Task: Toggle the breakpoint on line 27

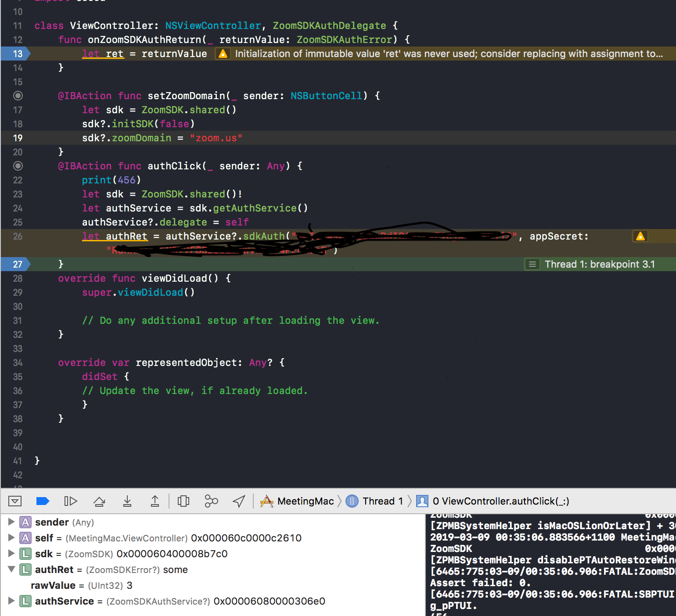Action: click(16, 264)
